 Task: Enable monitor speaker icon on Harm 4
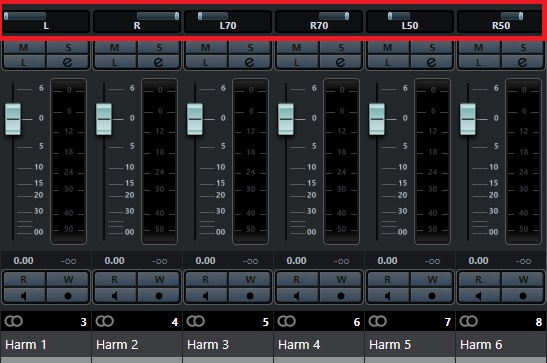tap(297, 296)
